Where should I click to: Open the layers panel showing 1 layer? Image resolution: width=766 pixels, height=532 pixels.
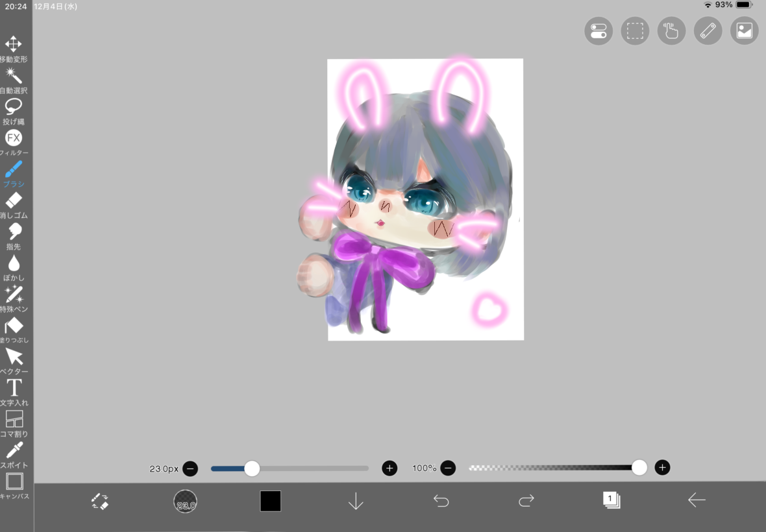pyautogui.click(x=611, y=500)
